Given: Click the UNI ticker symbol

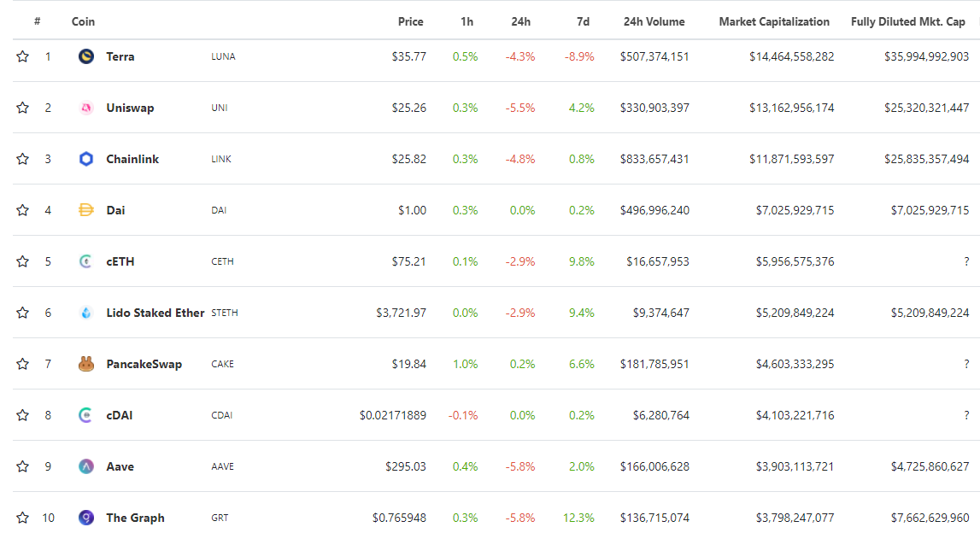Looking at the screenshot, I should 220,108.
